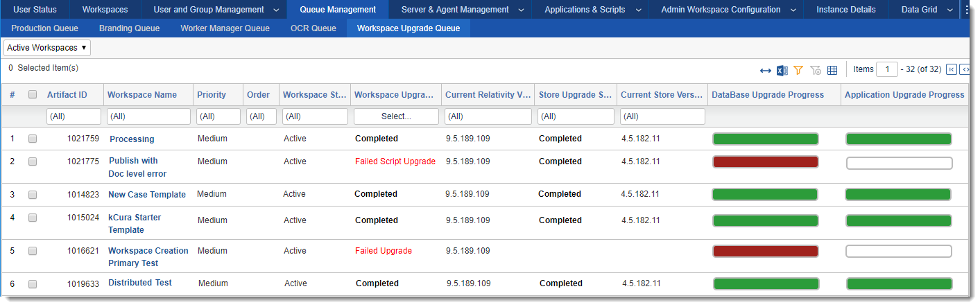Screen dimensions: 980x307
Task: Click the Workspace Name filter field
Action: 149,116
